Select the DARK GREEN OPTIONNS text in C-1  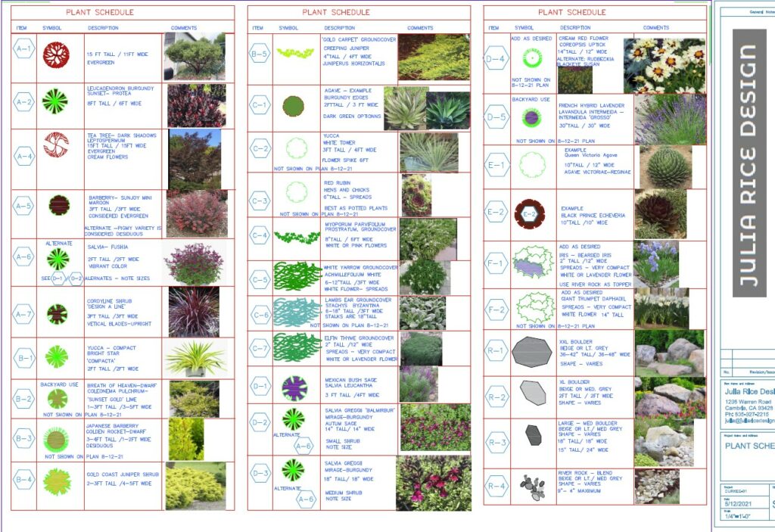click(x=352, y=117)
